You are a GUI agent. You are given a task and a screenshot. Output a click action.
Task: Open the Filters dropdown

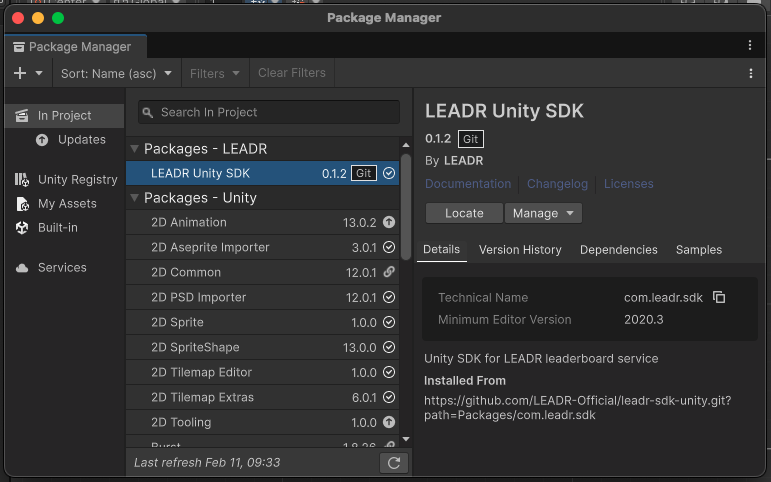click(x=215, y=73)
